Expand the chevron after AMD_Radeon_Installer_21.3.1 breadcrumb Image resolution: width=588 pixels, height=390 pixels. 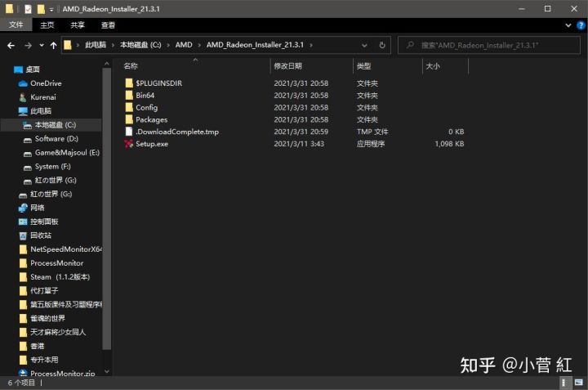click(x=311, y=45)
